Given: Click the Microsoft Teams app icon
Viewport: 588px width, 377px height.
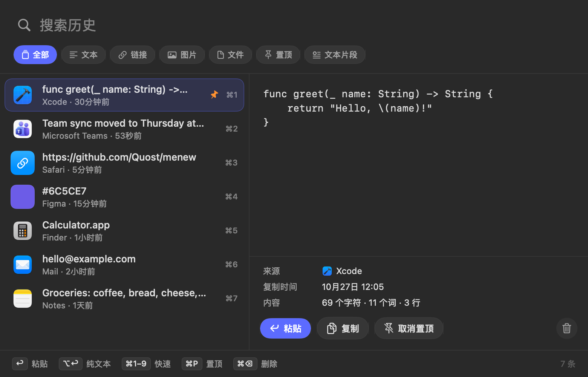Looking at the screenshot, I should (x=23, y=129).
